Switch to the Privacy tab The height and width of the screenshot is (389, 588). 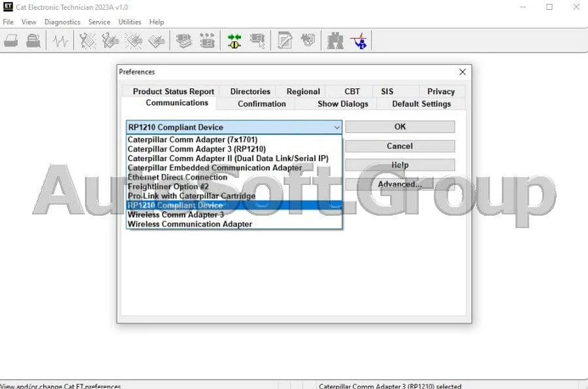(x=441, y=92)
